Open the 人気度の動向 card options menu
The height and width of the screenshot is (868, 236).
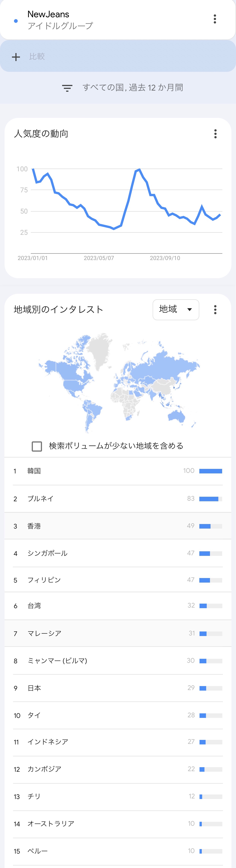[x=215, y=134]
